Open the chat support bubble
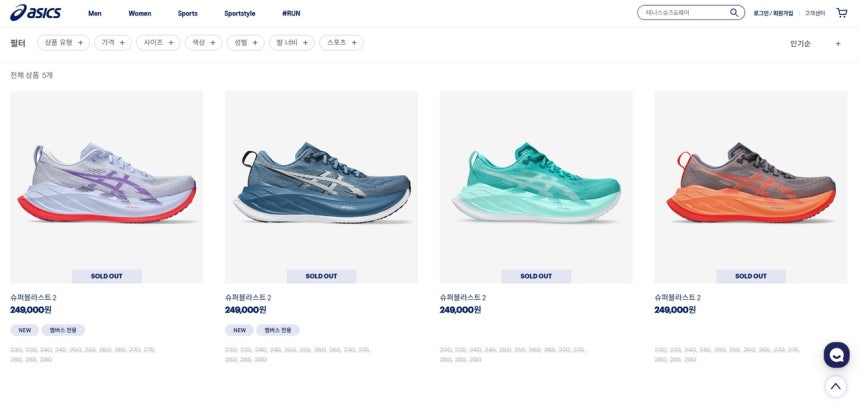The image size is (860, 406). click(836, 355)
